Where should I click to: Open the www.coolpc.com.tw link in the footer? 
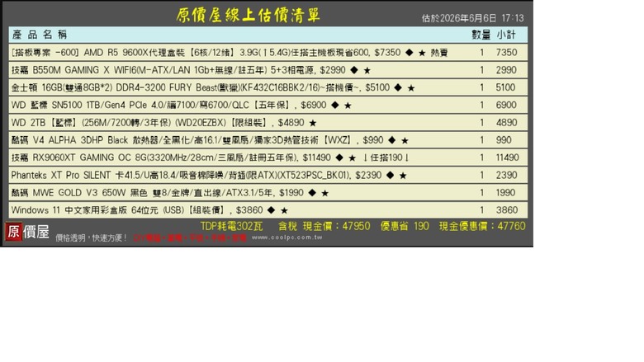[x=286, y=237]
